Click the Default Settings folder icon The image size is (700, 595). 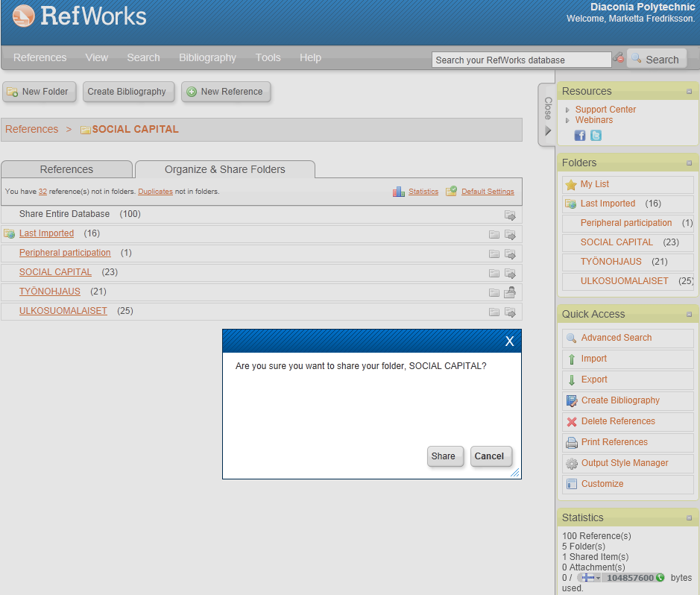tap(451, 191)
